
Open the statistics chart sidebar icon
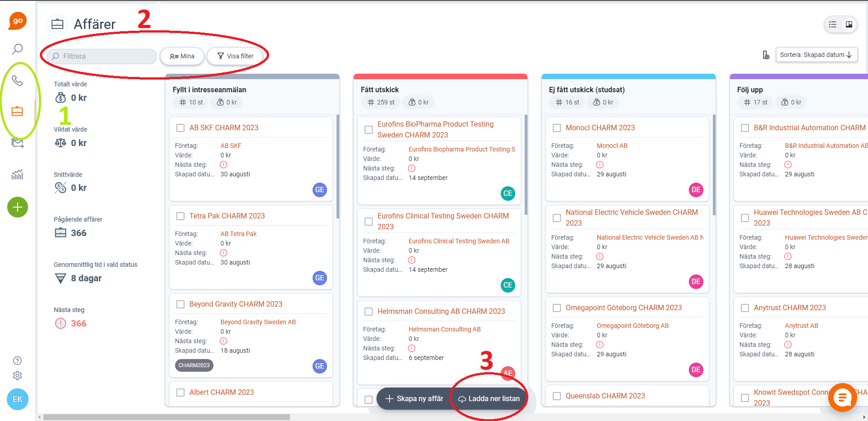17,175
